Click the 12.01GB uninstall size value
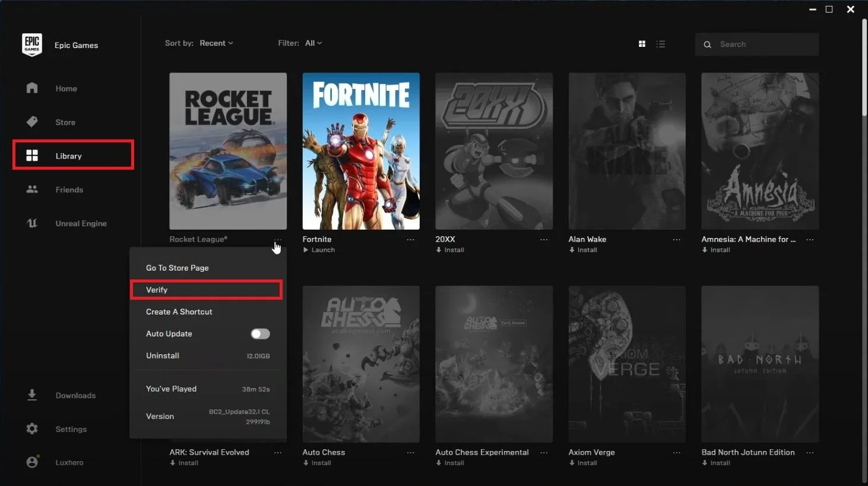 258,356
